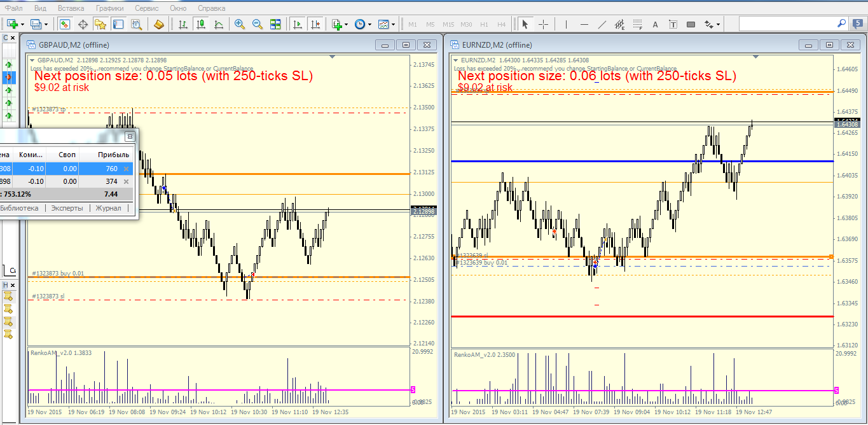
Task: Click the Tile Windows icon
Action: (275, 24)
